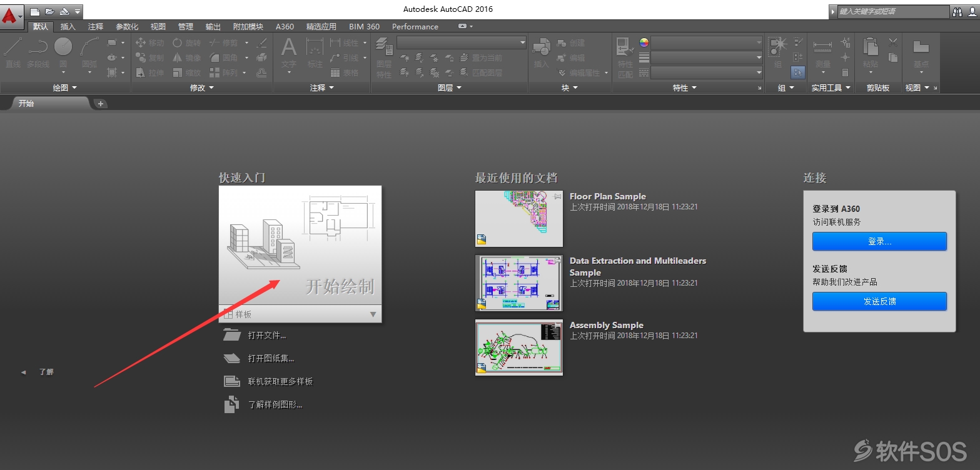
Task: Switch to the BIM 360 ribbon tab
Action: click(364, 27)
